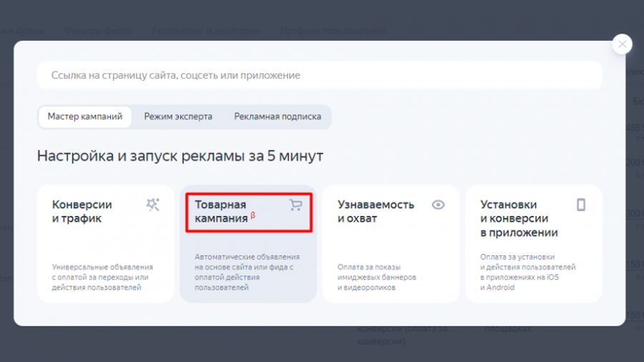Select the Мастер кампаний tab
Screen dimensions: 644x362
point(85,117)
